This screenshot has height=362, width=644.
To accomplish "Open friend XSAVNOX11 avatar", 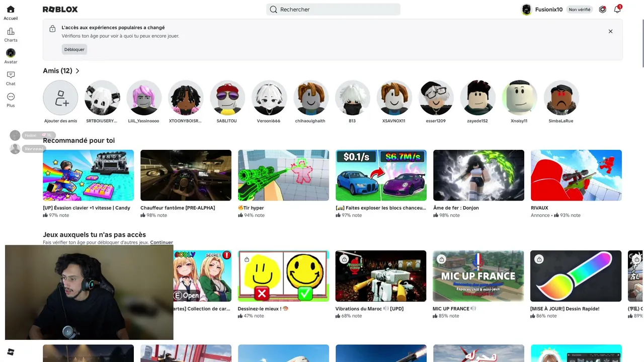I will pos(394,98).
